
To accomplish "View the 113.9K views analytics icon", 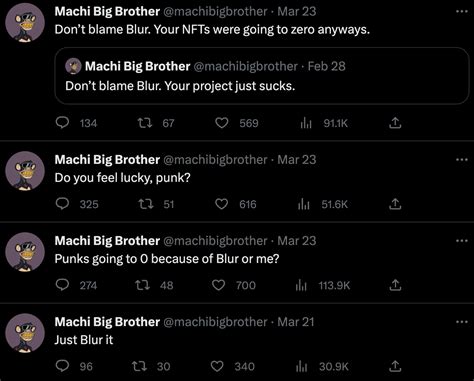I will pos(301,285).
